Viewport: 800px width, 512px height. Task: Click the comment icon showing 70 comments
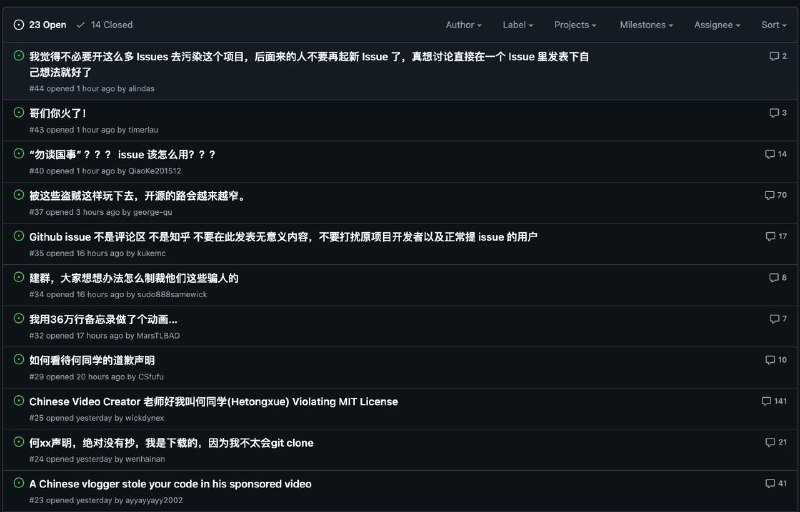click(770, 195)
